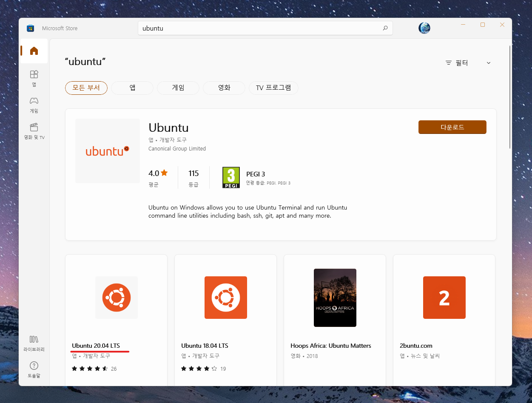Click the 2buntu.com app icon
This screenshot has width=532, height=403.
click(444, 298)
